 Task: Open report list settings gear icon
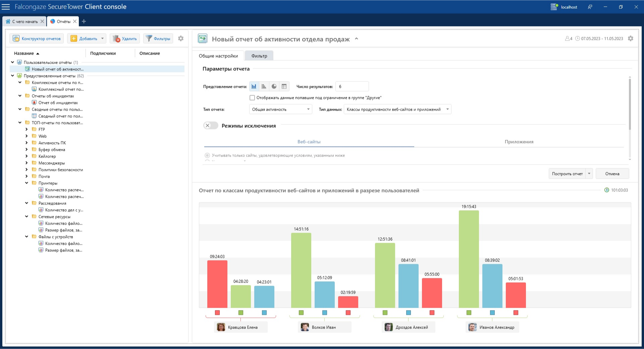(x=181, y=39)
